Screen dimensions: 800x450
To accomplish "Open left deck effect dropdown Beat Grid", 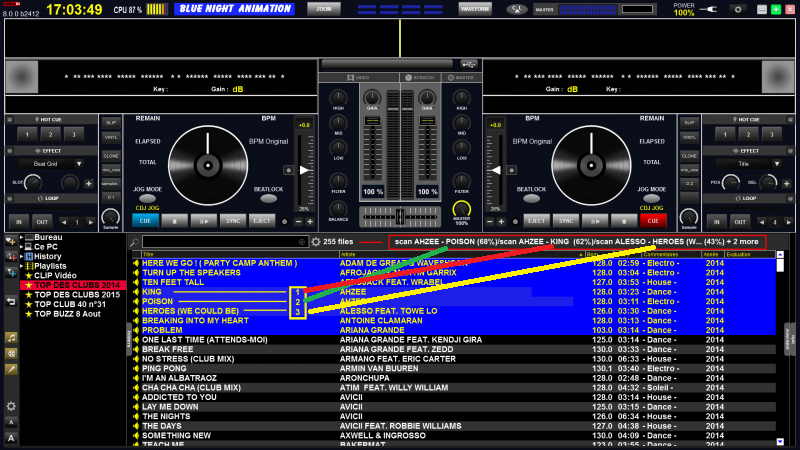I will tap(50, 164).
